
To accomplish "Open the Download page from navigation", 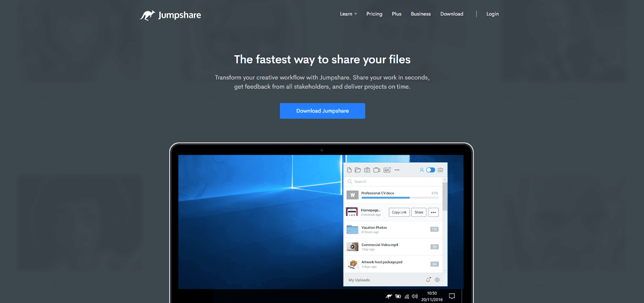I will tap(452, 14).
